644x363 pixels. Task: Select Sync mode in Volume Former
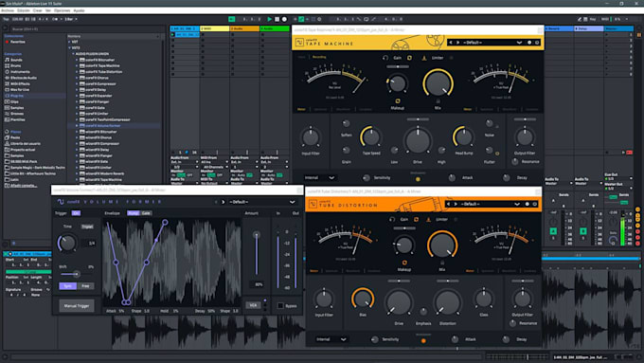[x=68, y=285]
